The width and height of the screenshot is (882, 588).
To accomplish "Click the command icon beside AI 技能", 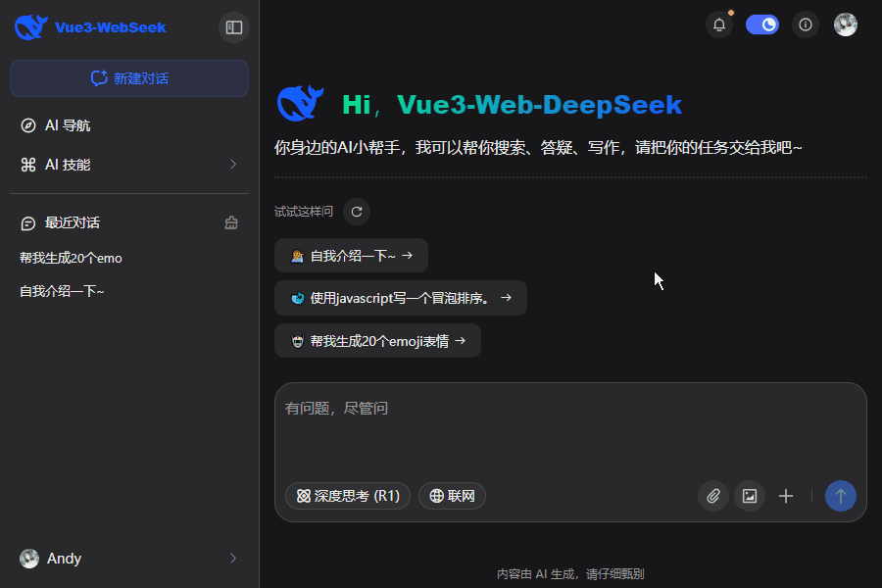I will [x=28, y=165].
